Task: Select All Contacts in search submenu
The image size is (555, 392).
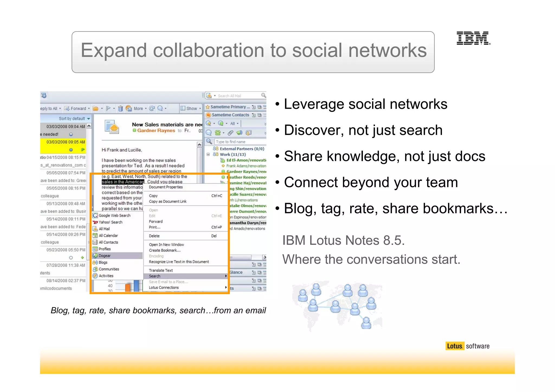Action: click(117, 242)
